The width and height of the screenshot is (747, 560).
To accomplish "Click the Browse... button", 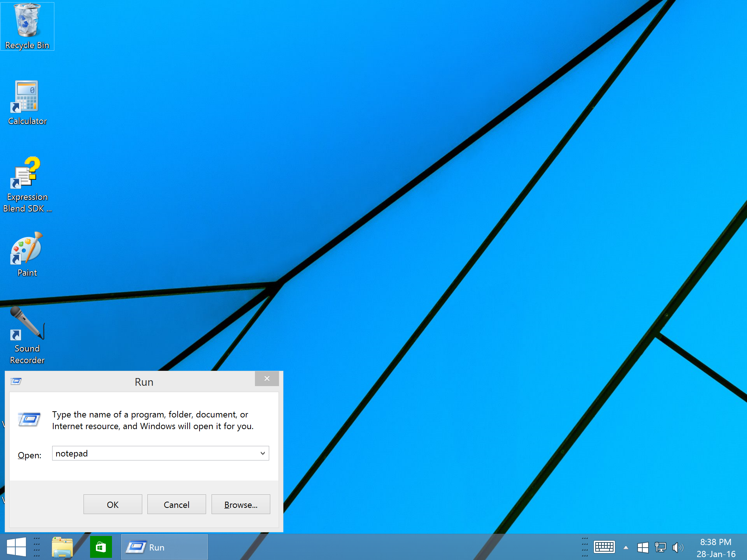I will [x=241, y=505].
